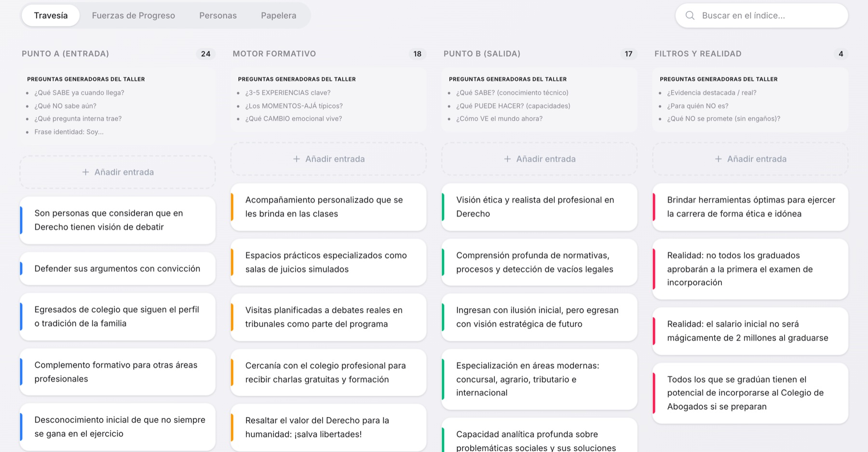
Task: Click 'PREGUNTAS GENERADORAS DEL TALLER' heading in Punto A
Action: [86, 79]
